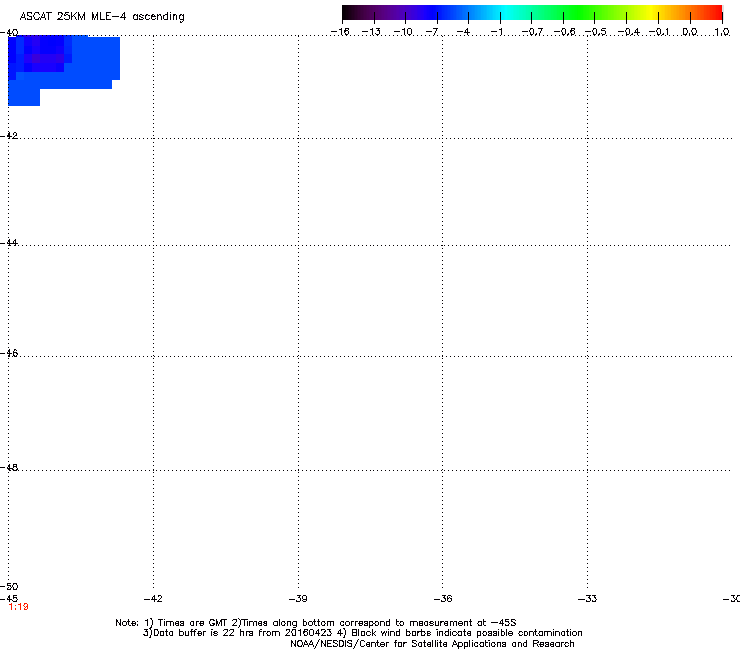Screen dimensions: 740x650
Task: Click latitude label -42 on left axis
Action: pyautogui.click(x=9, y=135)
